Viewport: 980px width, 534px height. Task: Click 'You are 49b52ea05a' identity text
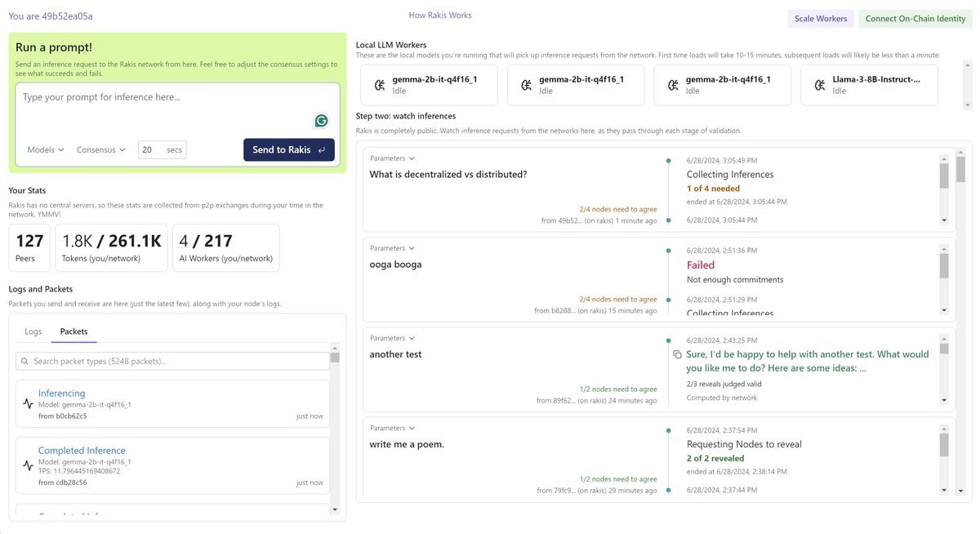click(x=51, y=16)
